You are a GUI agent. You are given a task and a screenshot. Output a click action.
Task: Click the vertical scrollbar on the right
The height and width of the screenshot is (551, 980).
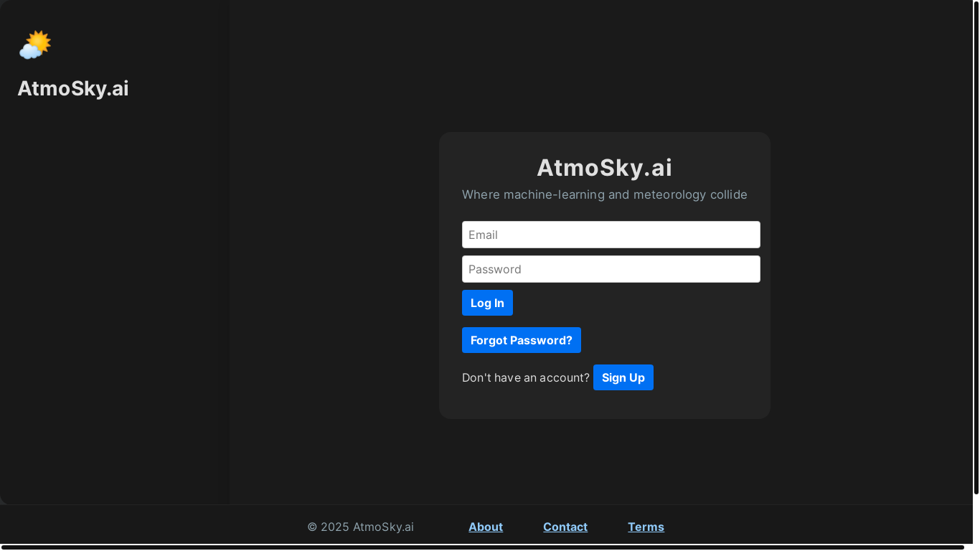(x=976, y=248)
